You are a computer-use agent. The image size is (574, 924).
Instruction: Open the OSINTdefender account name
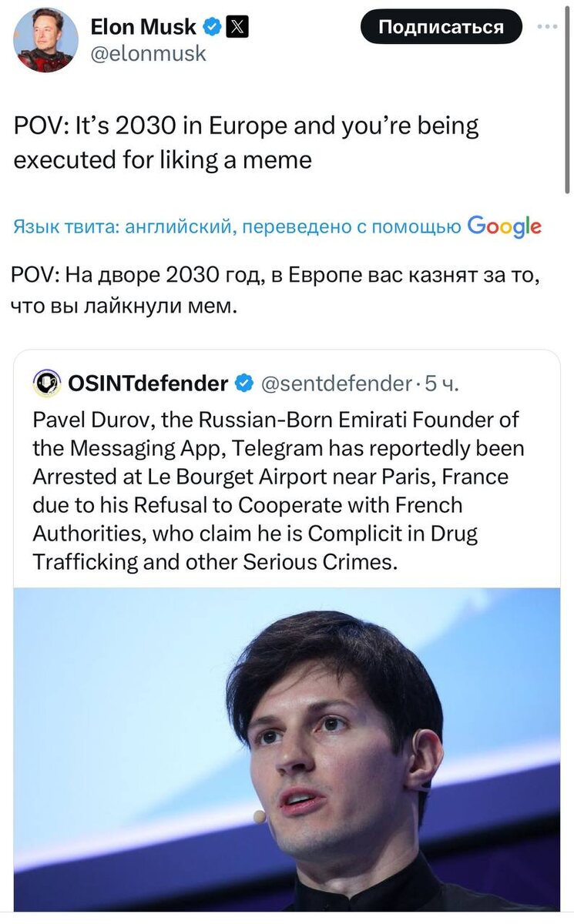tap(148, 383)
